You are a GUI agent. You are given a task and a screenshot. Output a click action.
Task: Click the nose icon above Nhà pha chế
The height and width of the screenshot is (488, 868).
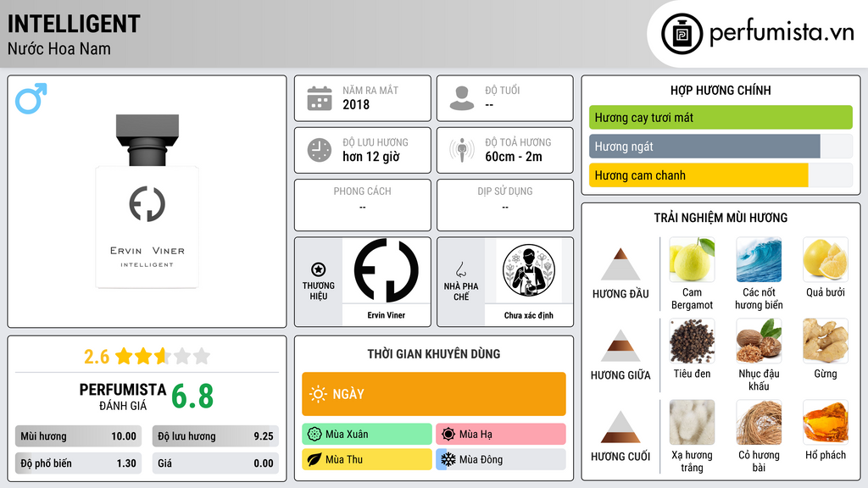460,269
